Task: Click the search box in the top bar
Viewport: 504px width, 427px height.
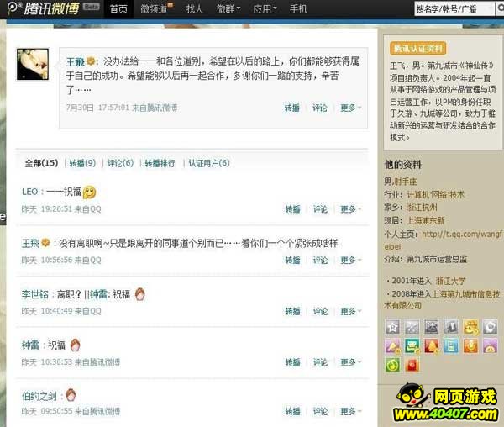Action: 454,8
